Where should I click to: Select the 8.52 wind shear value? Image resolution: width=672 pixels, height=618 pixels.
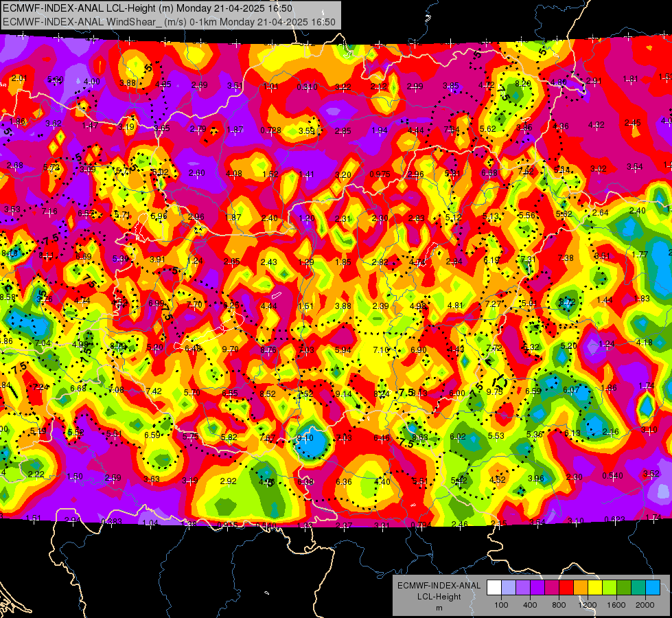(x=268, y=393)
